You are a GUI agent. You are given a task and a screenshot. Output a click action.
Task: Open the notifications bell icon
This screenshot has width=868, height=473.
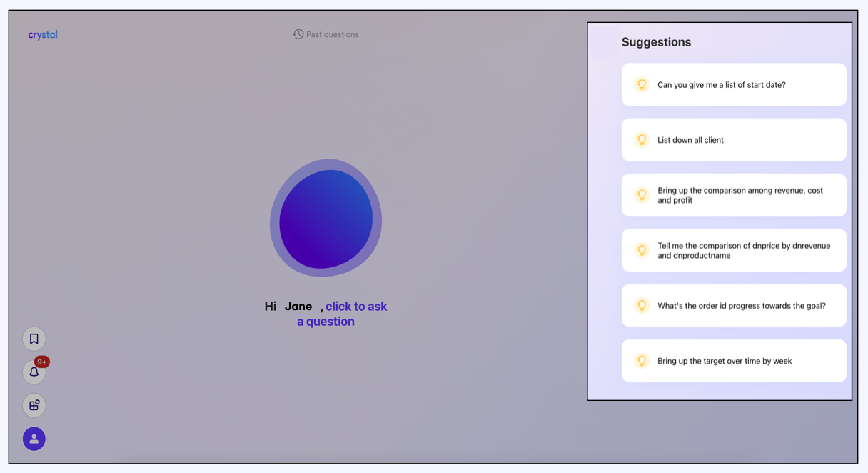pyautogui.click(x=34, y=372)
